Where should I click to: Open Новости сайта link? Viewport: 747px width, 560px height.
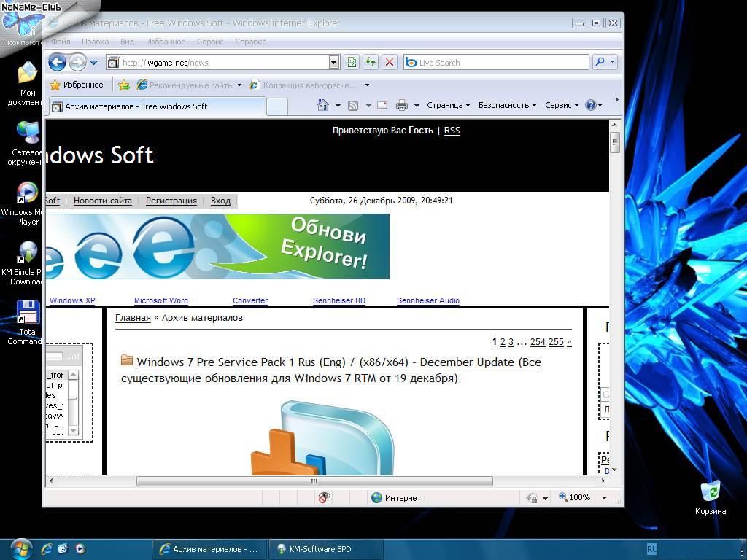pyautogui.click(x=102, y=201)
